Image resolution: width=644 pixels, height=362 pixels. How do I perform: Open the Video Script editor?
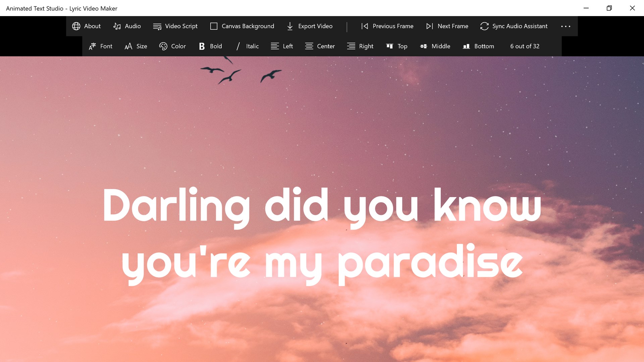point(175,26)
